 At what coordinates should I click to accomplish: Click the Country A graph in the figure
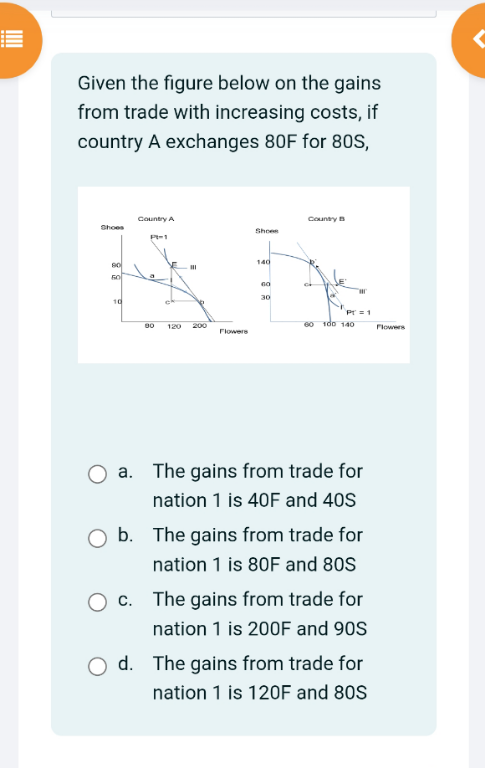169,275
